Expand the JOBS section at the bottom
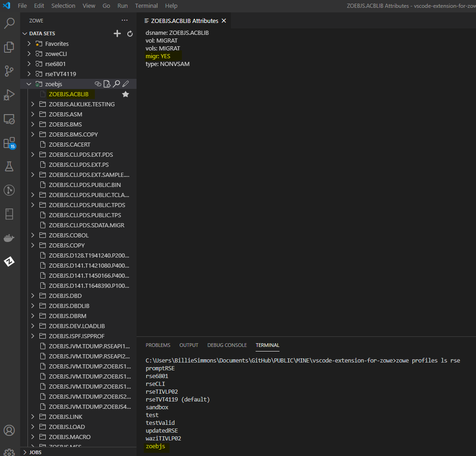The image size is (476, 456). pyautogui.click(x=35, y=452)
